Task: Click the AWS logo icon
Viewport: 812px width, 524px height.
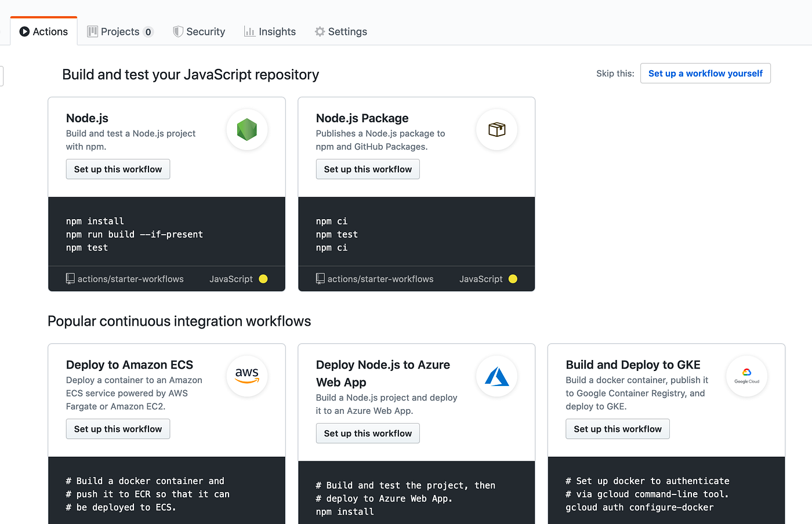Action: [x=247, y=376]
